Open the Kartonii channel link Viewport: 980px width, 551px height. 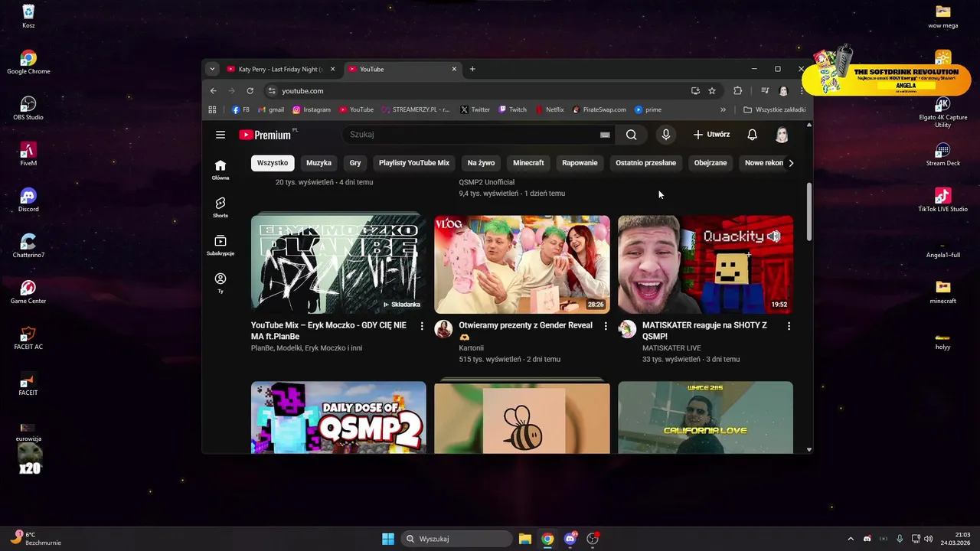(471, 348)
